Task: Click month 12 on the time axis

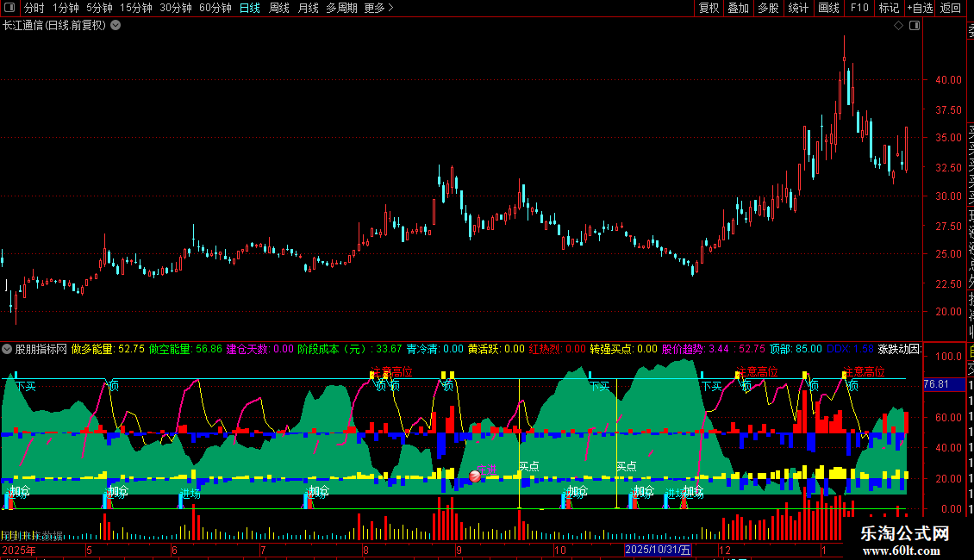Action: 725,550
